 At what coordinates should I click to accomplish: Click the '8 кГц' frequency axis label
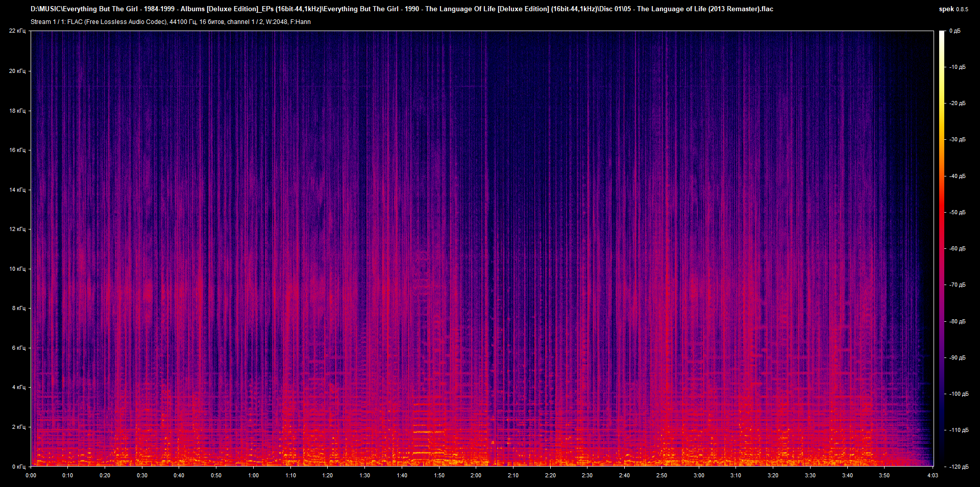(19, 308)
